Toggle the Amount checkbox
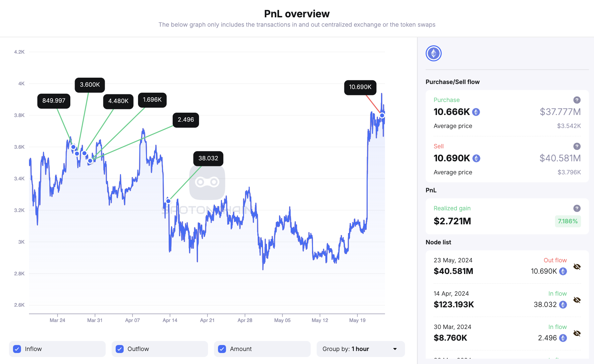594x364 pixels. 222,349
